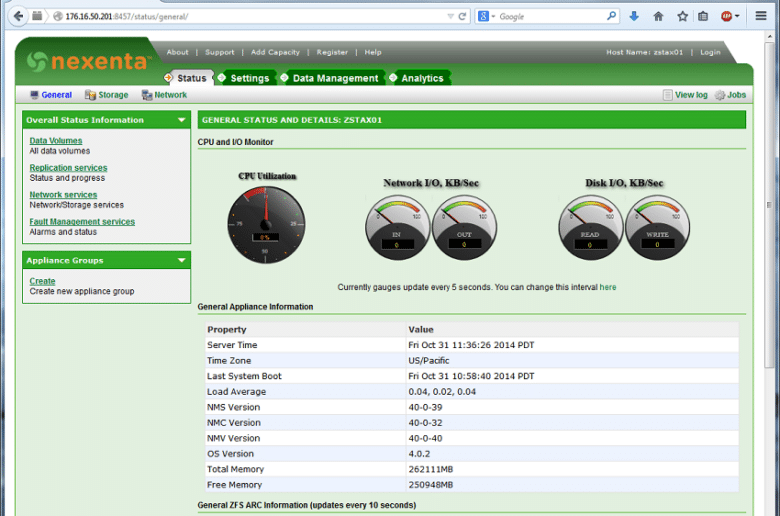Click the Register link
Viewport: 780px width, 516px height.
332,52
